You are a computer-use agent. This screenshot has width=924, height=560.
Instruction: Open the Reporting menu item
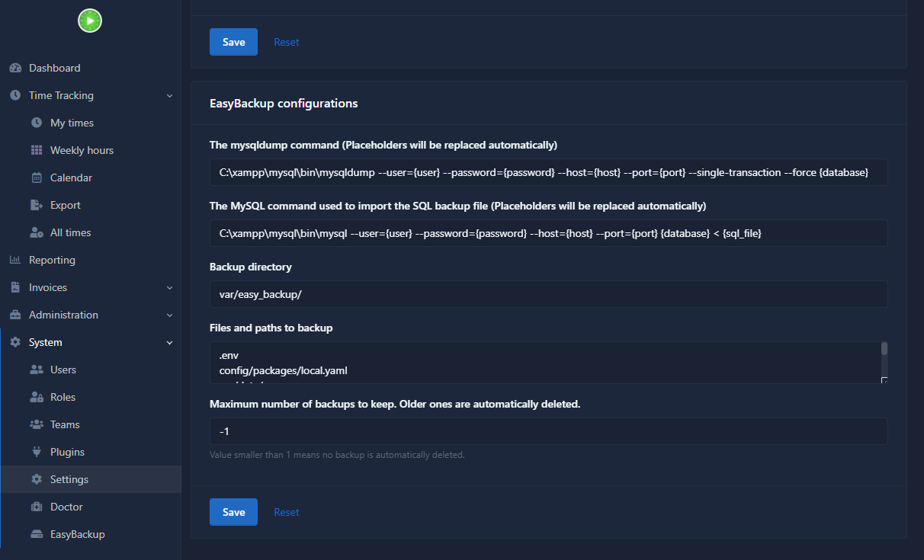[52, 260]
